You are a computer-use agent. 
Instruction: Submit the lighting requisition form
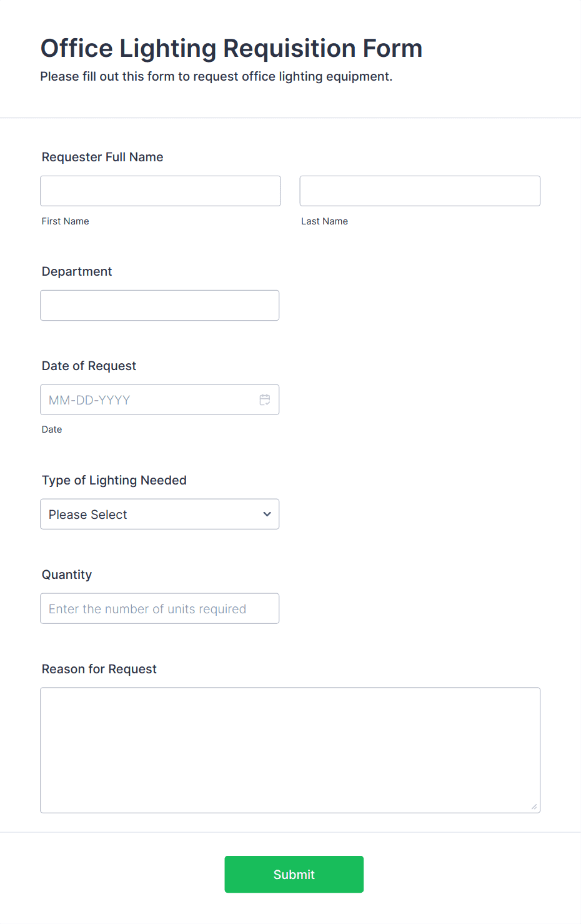pos(294,874)
